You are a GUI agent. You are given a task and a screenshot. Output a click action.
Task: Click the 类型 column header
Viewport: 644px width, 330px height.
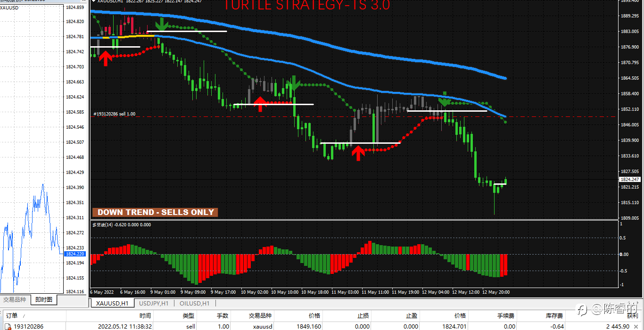coord(189,315)
